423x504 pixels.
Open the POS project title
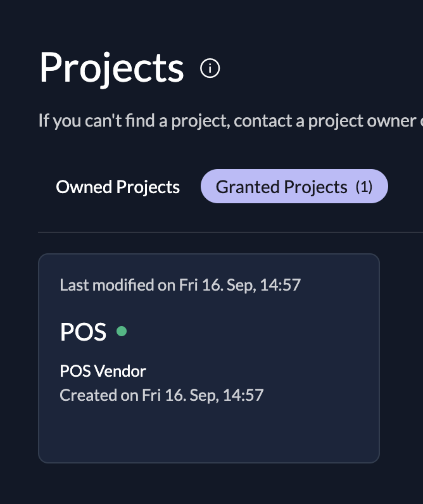83,332
